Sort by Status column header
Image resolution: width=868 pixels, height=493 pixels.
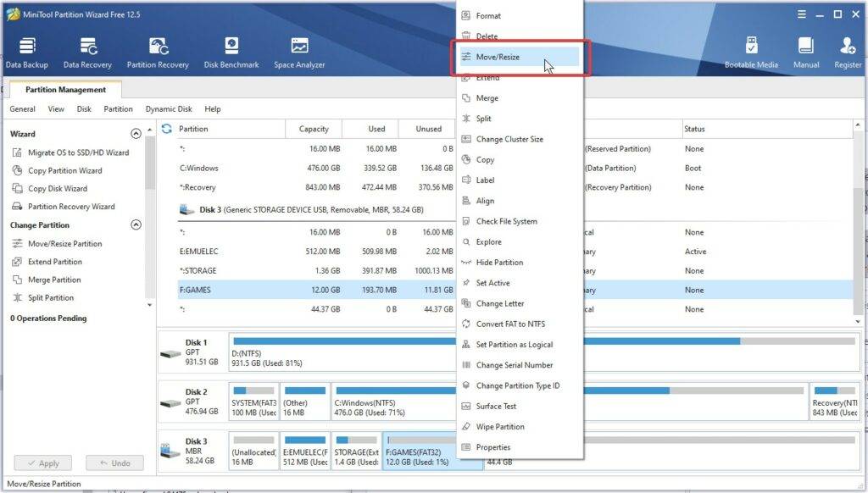click(766, 129)
